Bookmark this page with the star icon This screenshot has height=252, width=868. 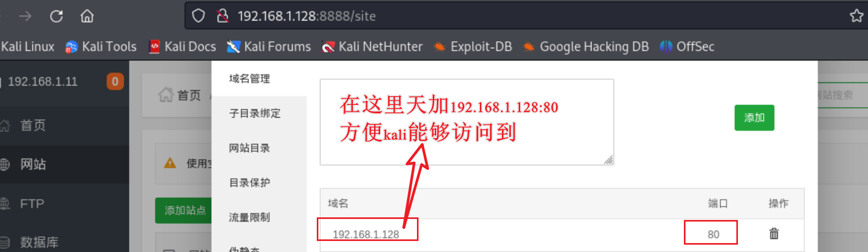click(x=856, y=16)
